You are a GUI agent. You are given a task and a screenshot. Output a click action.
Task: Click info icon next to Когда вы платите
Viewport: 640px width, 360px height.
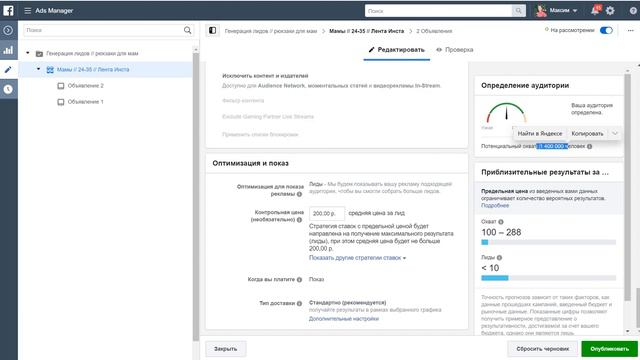pos(300,280)
